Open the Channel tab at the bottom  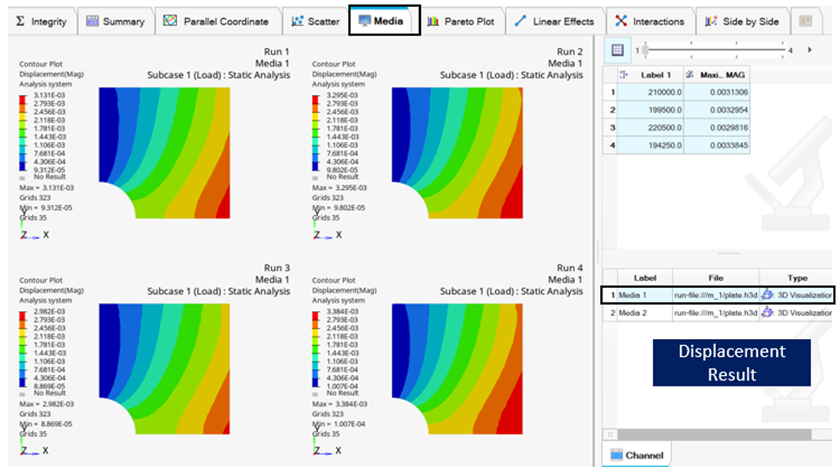click(x=636, y=455)
